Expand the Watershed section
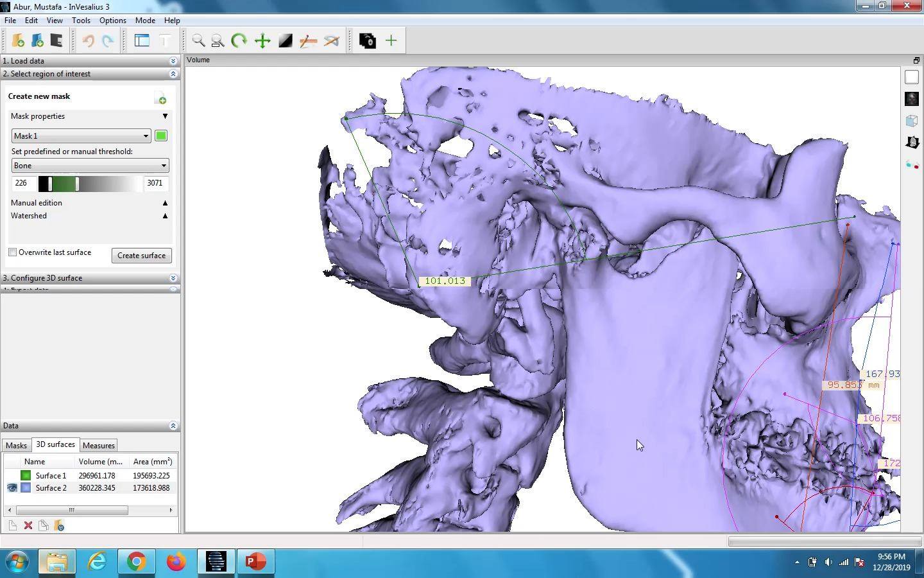This screenshot has height=578, width=924. click(x=165, y=216)
